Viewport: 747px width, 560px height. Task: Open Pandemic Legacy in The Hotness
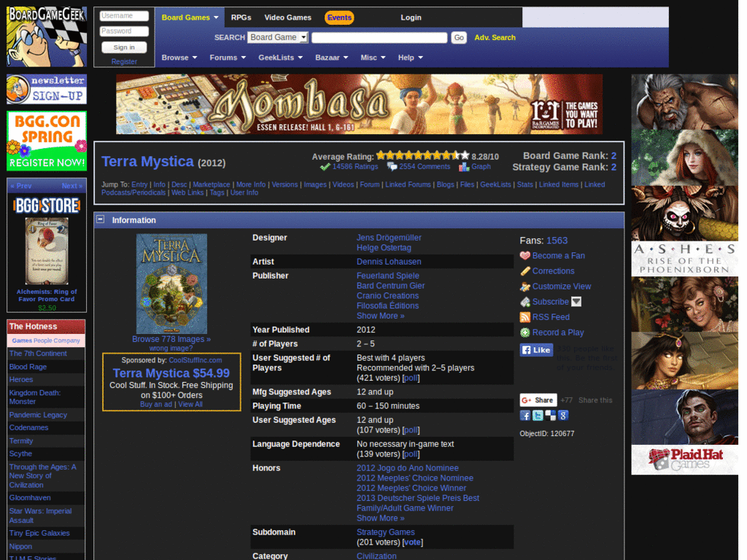38,415
